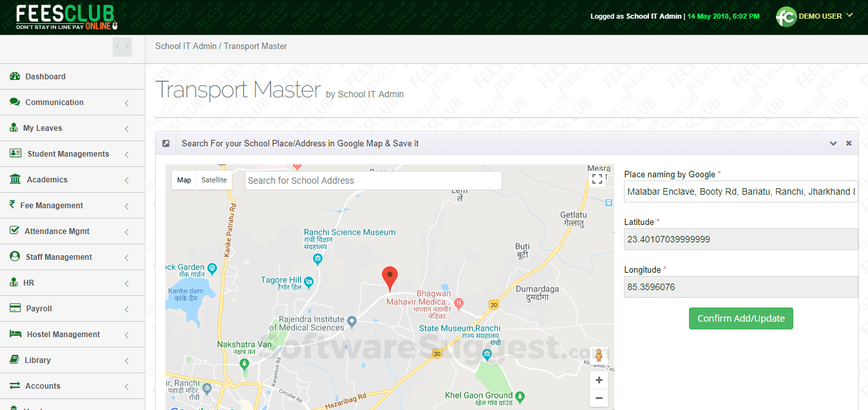The image size is (868, 410).
Task: Expand the Fee Management chevron
Action: click(x=126, y=206)
